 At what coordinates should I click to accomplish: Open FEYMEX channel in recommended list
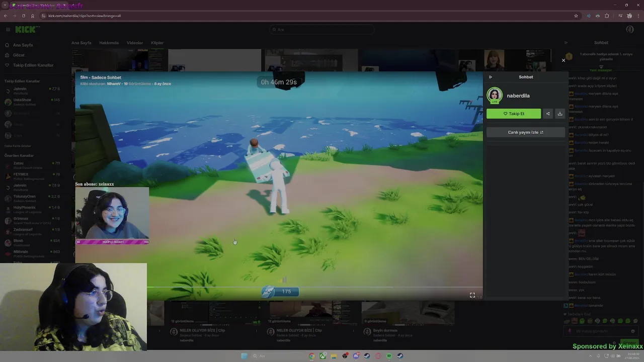pos(32,176)
